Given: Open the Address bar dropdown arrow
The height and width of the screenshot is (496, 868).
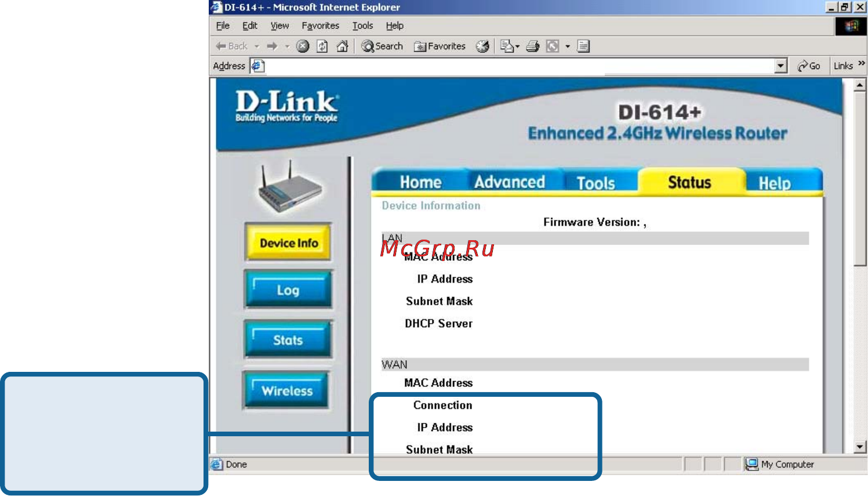Looking at the screenshot, I should (x=781, y=66).
